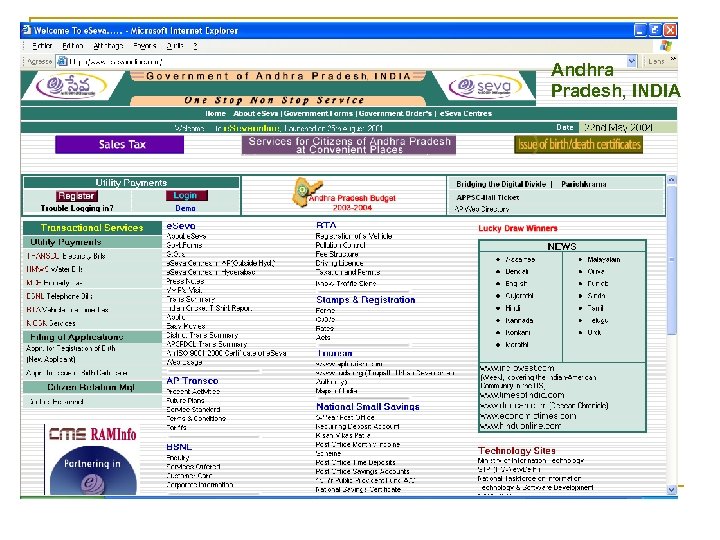Image resolution: width=720 pixels, height=540 pixels.
Task: Open the Demo link below Login
Action: [186, 208]
